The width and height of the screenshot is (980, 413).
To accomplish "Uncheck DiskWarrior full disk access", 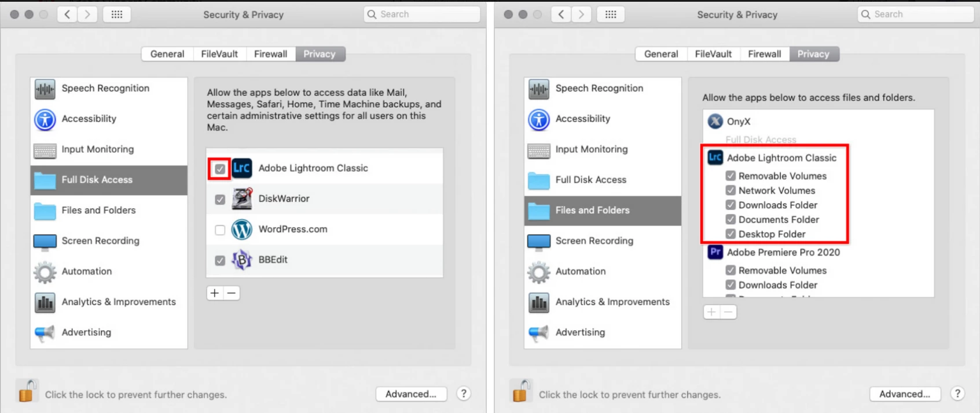I will coord(220,199).
